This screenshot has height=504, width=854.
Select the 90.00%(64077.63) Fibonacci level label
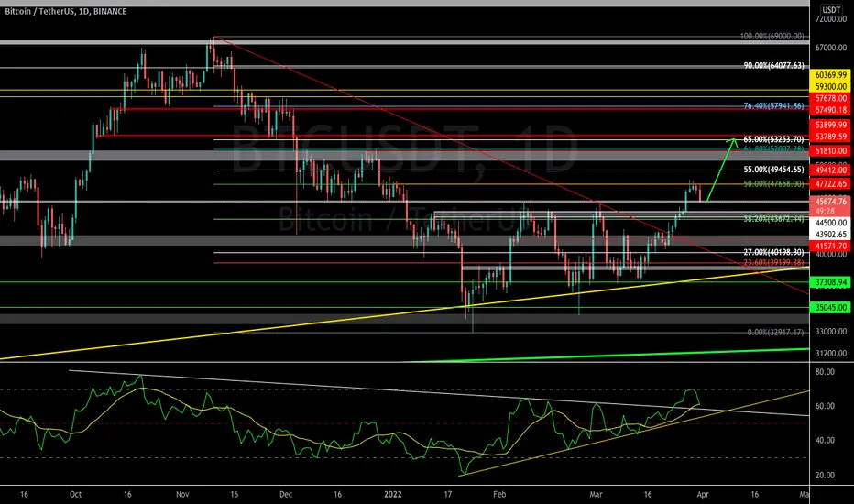(x=773, y=66)
